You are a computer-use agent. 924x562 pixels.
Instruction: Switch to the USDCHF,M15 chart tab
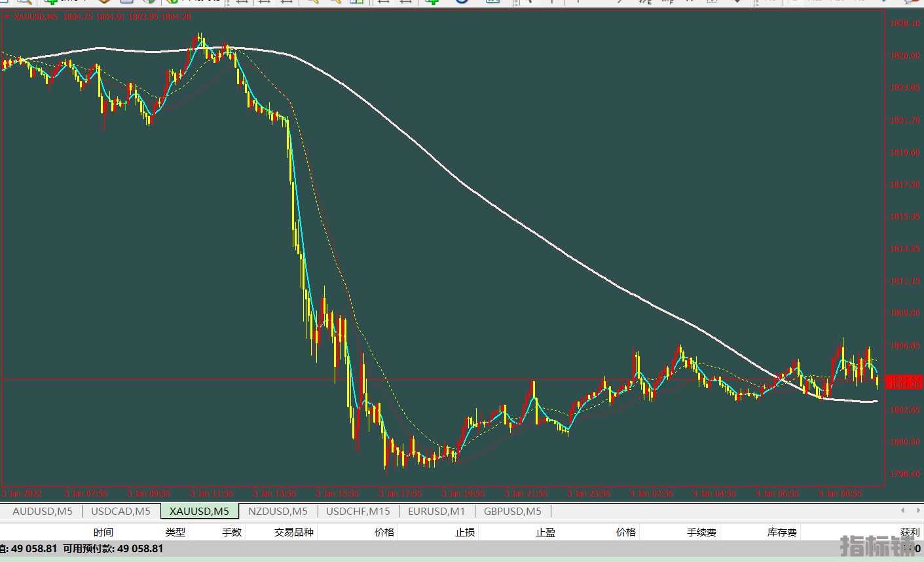click(x=358, y=511)
